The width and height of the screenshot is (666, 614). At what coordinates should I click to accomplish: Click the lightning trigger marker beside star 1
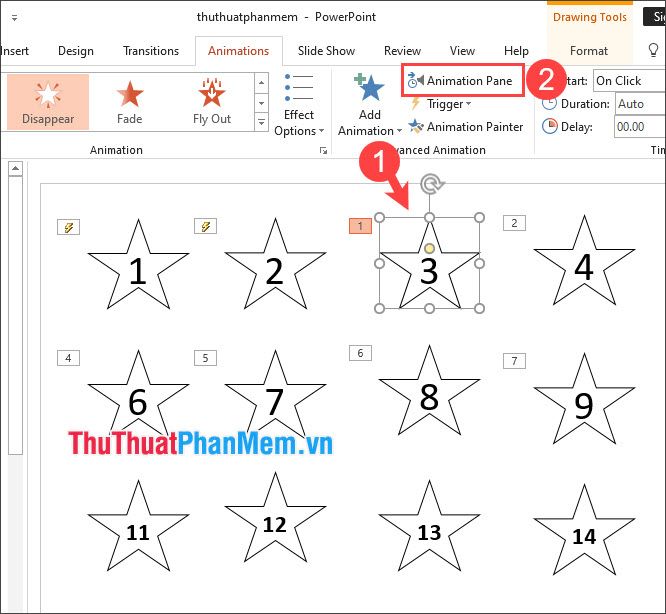coord(70,228)
